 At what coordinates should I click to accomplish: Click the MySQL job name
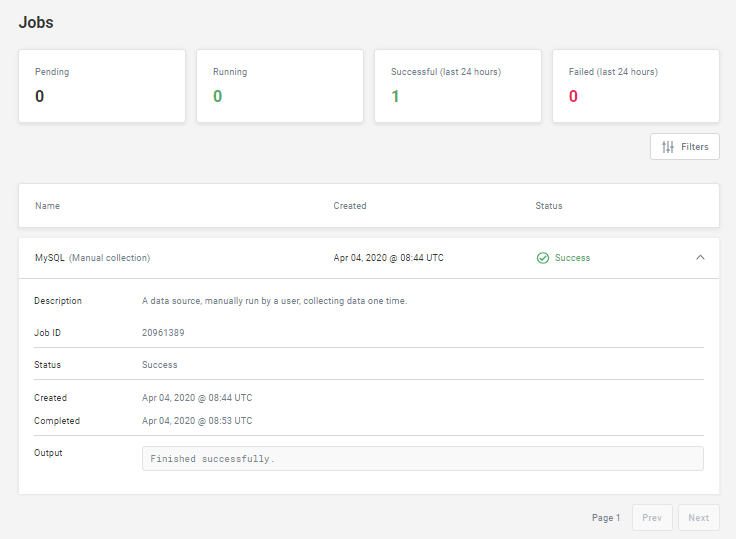(x=50, y=258)
